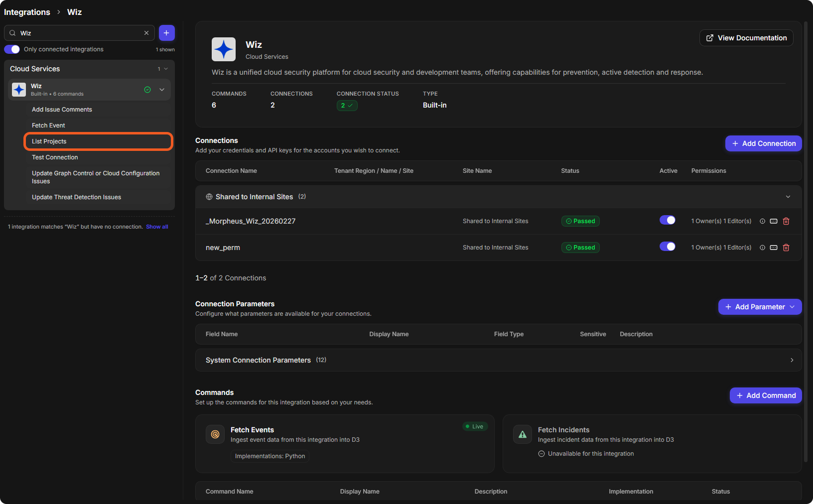This screenshot has height=504, width=813.
Task: Click the Live badge on Fetch Events
Action: coord(475,426)
